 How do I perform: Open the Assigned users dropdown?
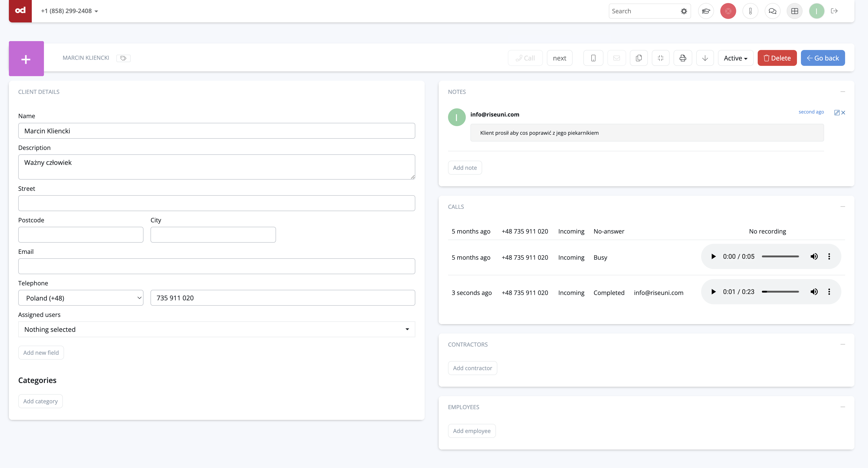pos(216,329)
